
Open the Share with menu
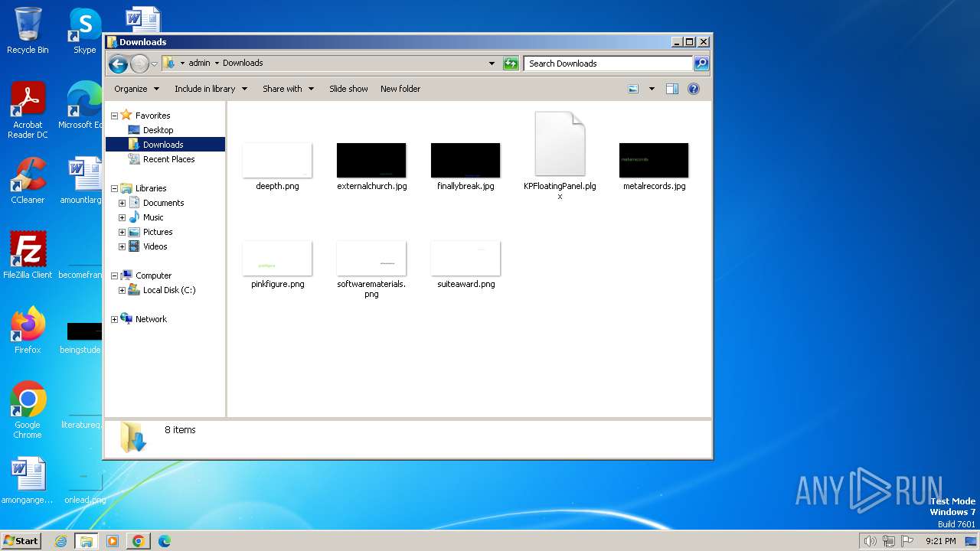click(288, 89)
